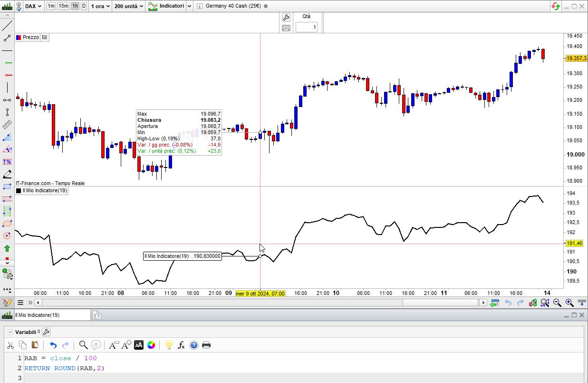Toggle the D daily timeframe button
588x383 pixels.
click(84, 6)
